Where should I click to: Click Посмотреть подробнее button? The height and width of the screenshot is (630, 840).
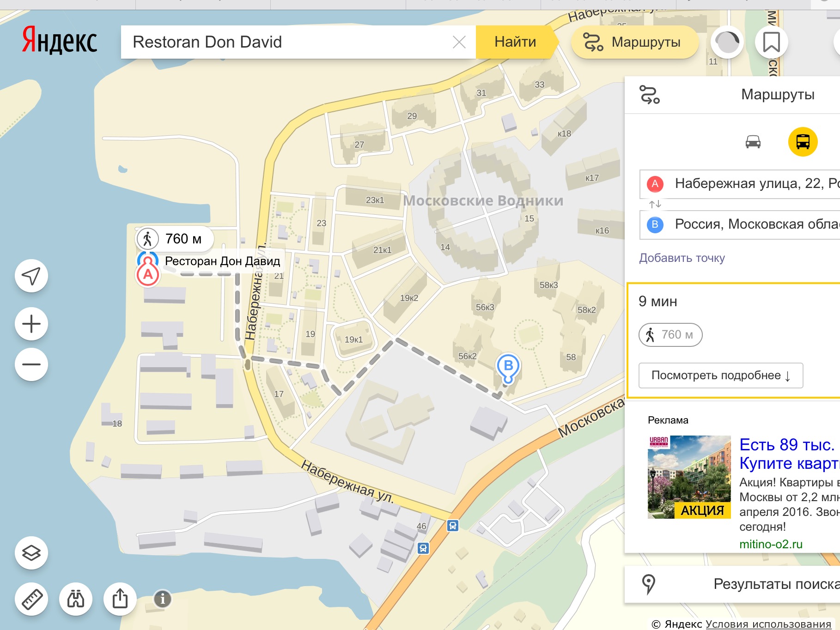[721, 376]
